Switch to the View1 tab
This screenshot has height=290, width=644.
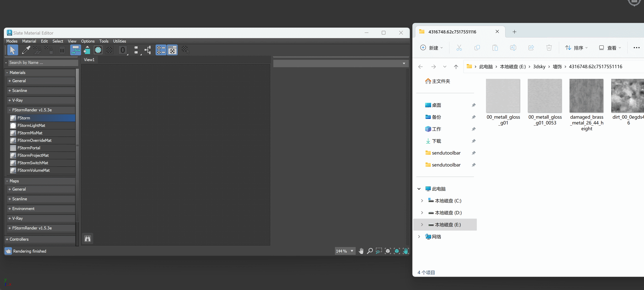coord(89,60)
